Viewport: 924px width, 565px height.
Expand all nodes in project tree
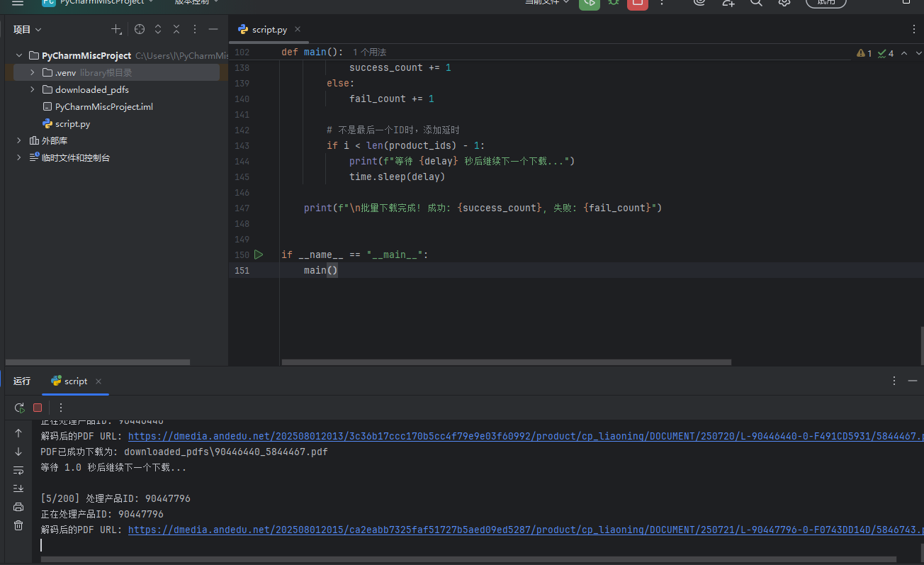pos(158,29)
